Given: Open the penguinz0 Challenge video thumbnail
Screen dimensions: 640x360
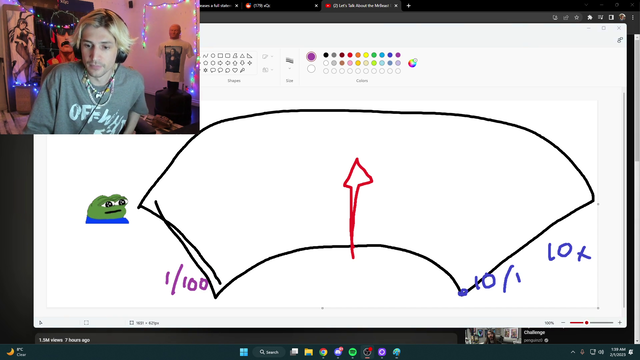Looking at the screenshot, I should tap(492, 336).
